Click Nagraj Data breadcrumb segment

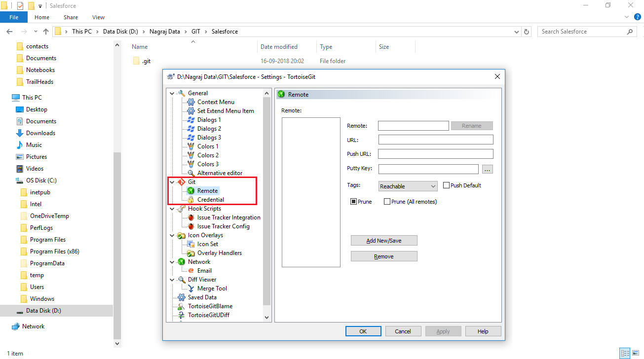coord(164,32)
